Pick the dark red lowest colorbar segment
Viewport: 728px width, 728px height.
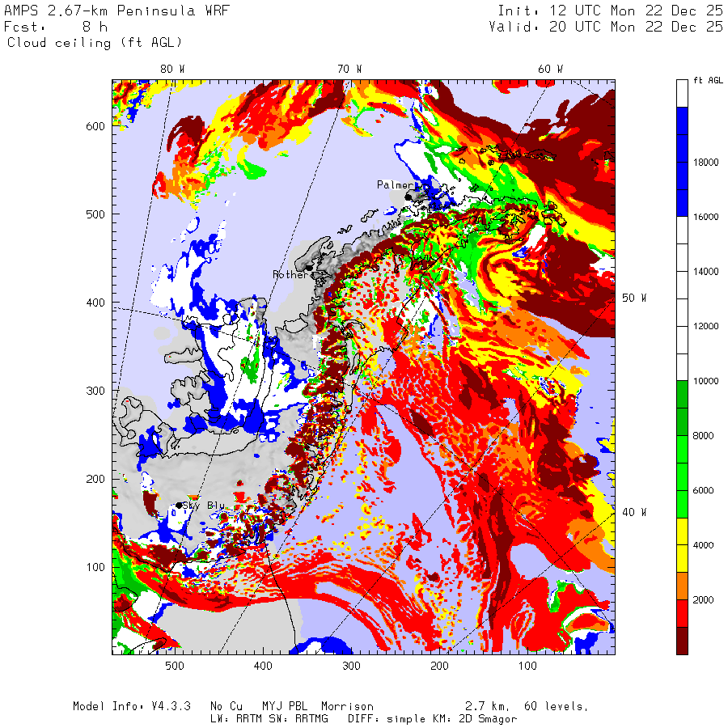tap(682, 641)
